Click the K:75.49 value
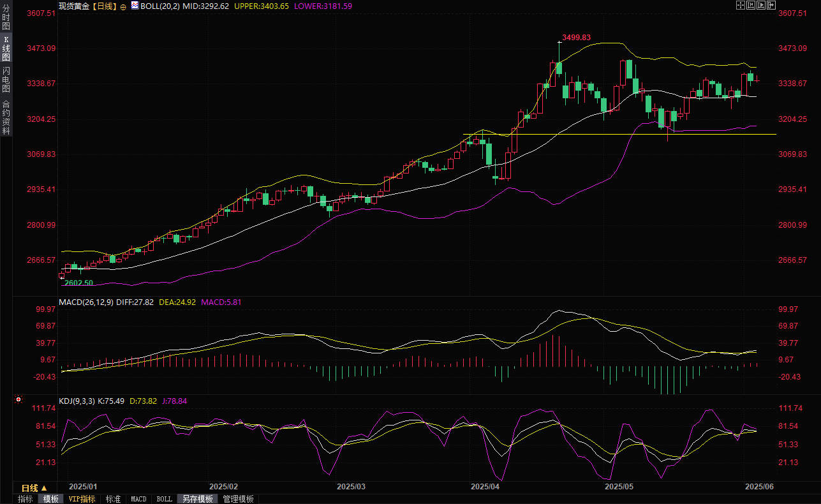Screen dimensions: 821x504 (x=111, y=401)
